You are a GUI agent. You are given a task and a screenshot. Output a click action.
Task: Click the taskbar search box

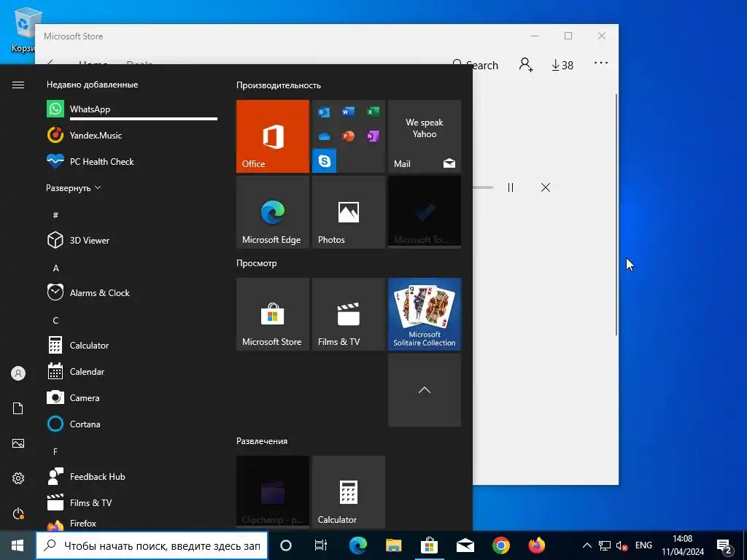[152, 545]
